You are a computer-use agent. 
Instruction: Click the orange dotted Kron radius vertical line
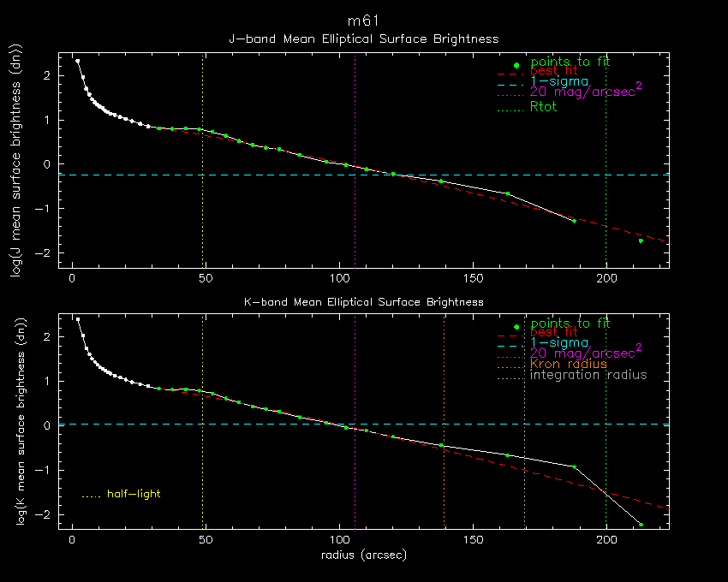[444, 479]
